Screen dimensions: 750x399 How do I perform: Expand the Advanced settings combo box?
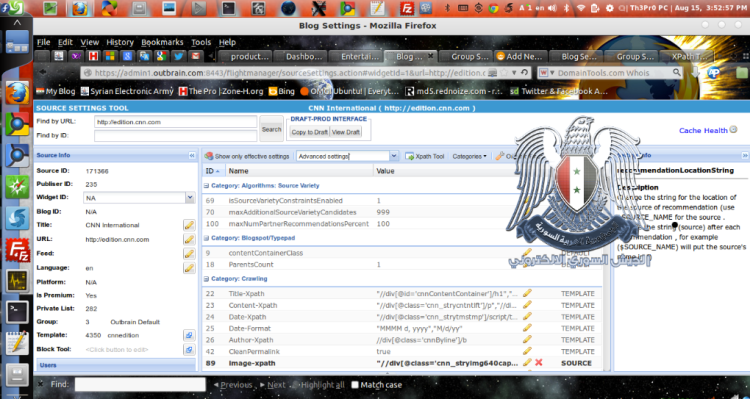(394, 156)
